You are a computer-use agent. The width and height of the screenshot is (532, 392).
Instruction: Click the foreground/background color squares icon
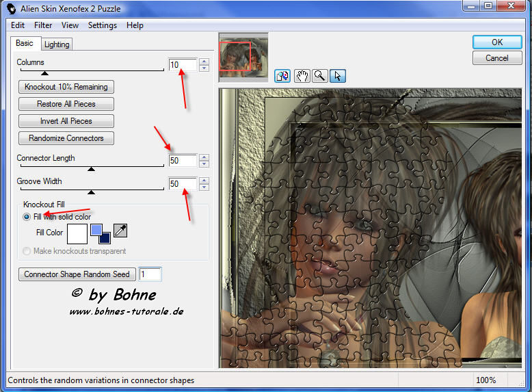[101, 233]
